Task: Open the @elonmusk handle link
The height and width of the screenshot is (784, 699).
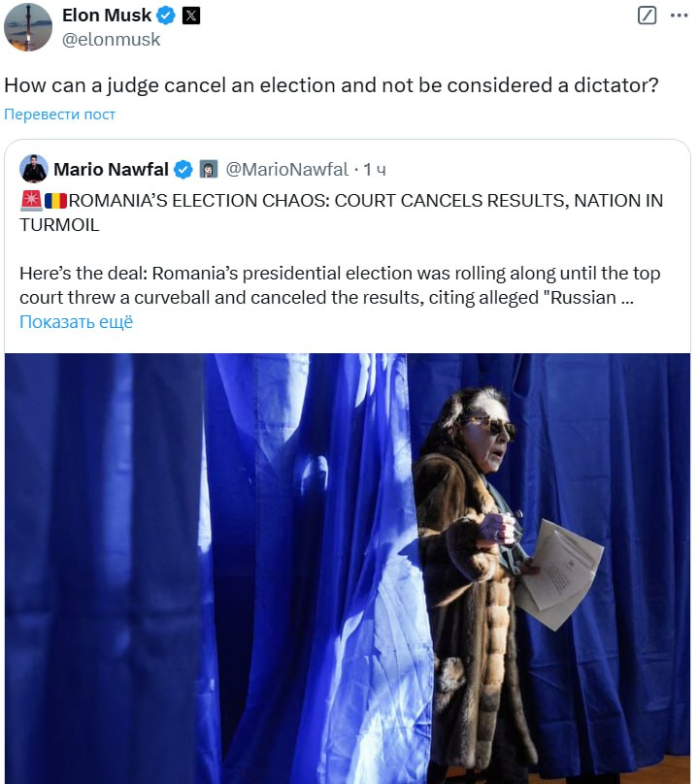Action: point(111,40)
